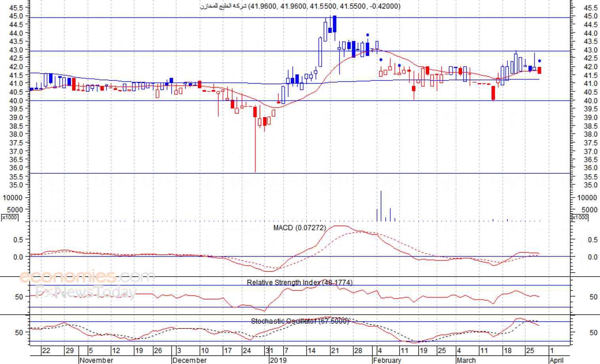Click the 43.0 price label on right axis

[x=590, y=50]
